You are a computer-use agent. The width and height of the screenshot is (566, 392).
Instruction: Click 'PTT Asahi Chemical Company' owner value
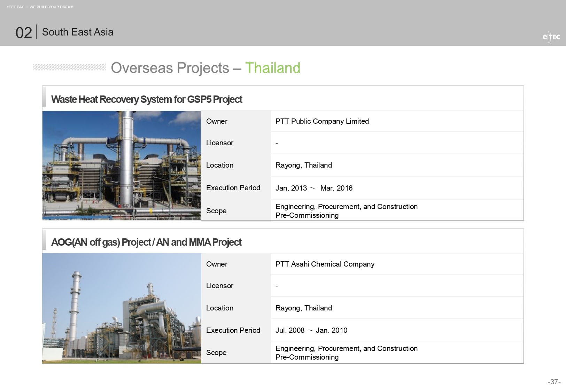point(325,264)
